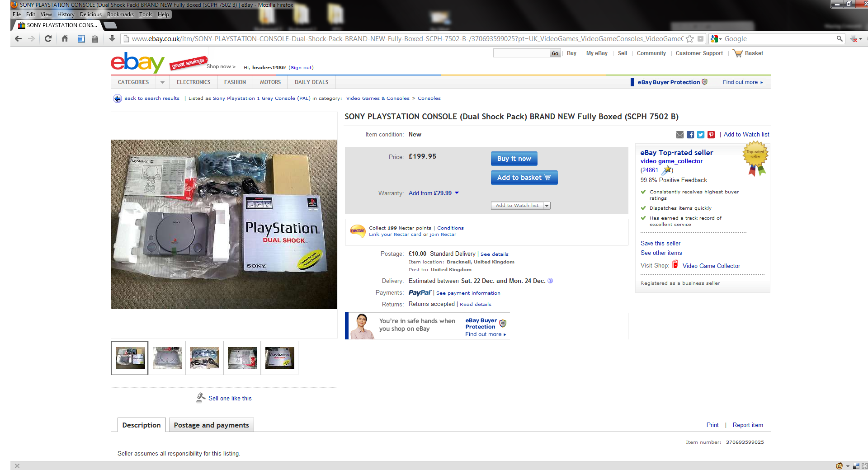Open the Delicious menu
Image resolution: width=868 pixels, height=470 pixels.
tap(91, 14)
